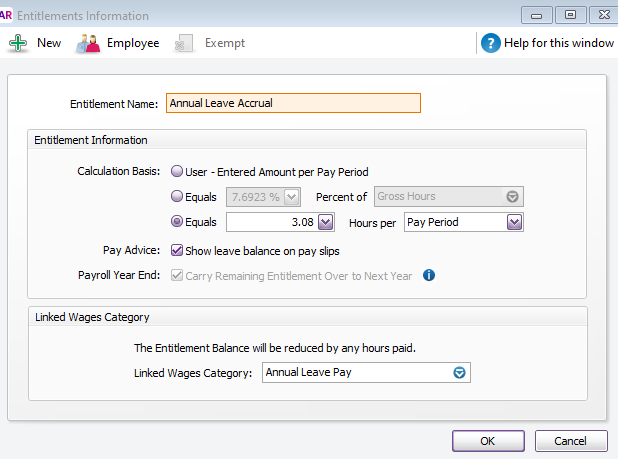The image size is (618, 459).
Task: Click the blue Help question mark icon
Action: (490, 43)
